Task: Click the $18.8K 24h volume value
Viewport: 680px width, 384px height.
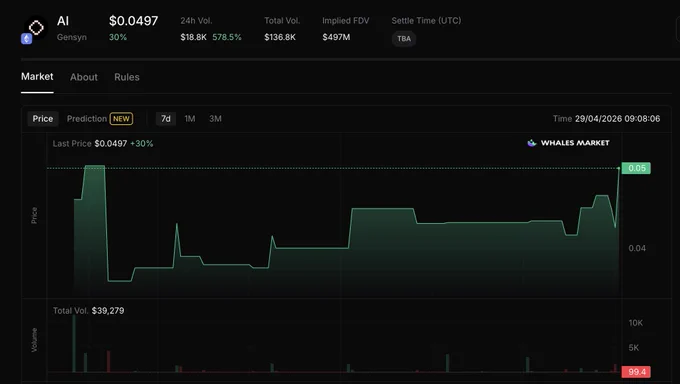Action: tap(193, 37)
